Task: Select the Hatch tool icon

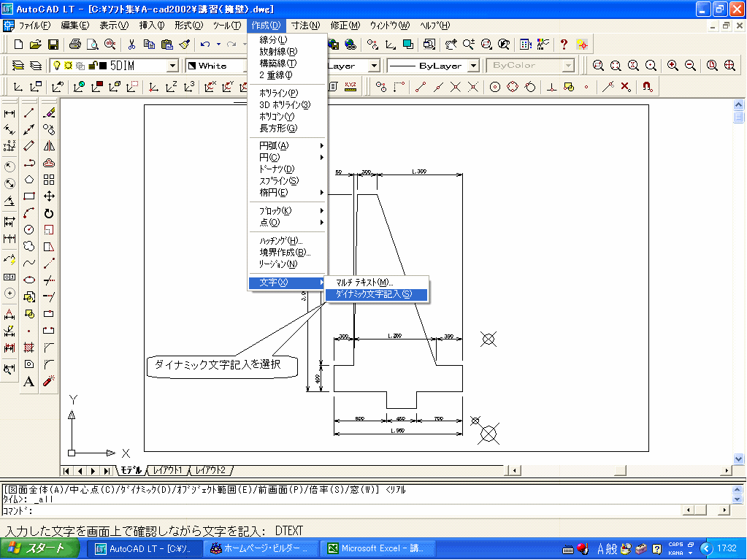Action: [x=29, y=348]
